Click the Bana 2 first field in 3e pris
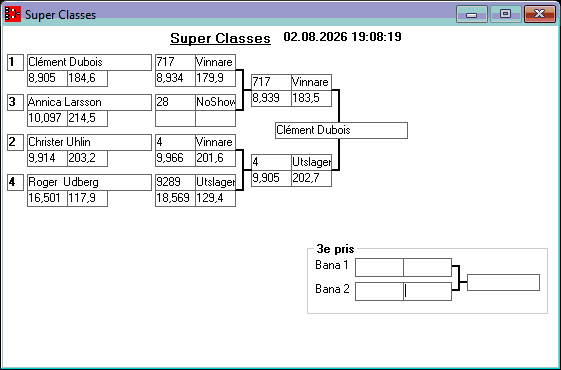The image size is (561, 370). [379, 291]
